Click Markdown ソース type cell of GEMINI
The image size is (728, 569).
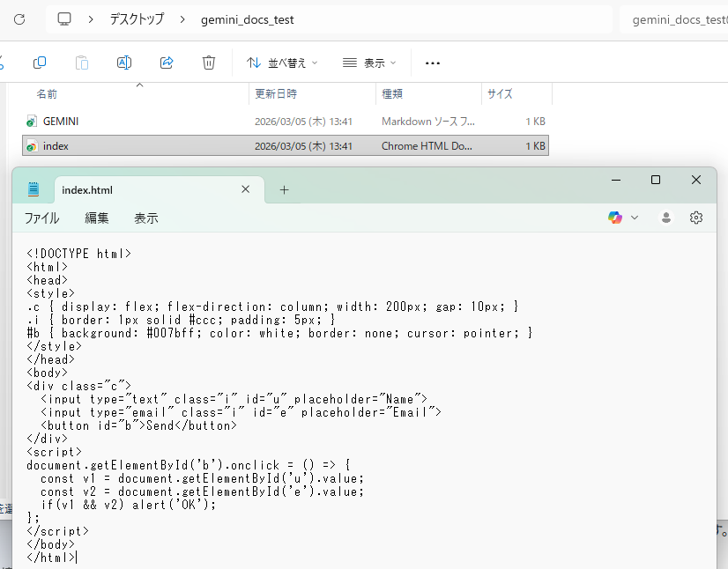428,122
